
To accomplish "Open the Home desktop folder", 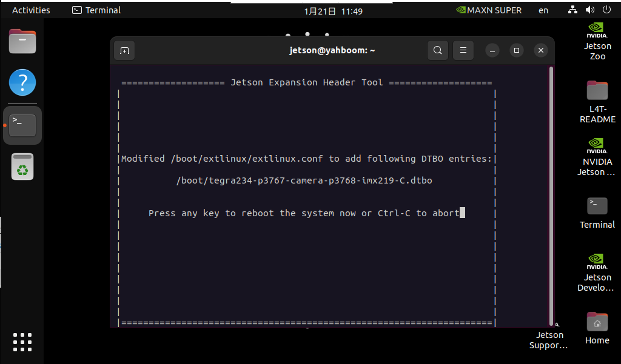I will (597, 328).
